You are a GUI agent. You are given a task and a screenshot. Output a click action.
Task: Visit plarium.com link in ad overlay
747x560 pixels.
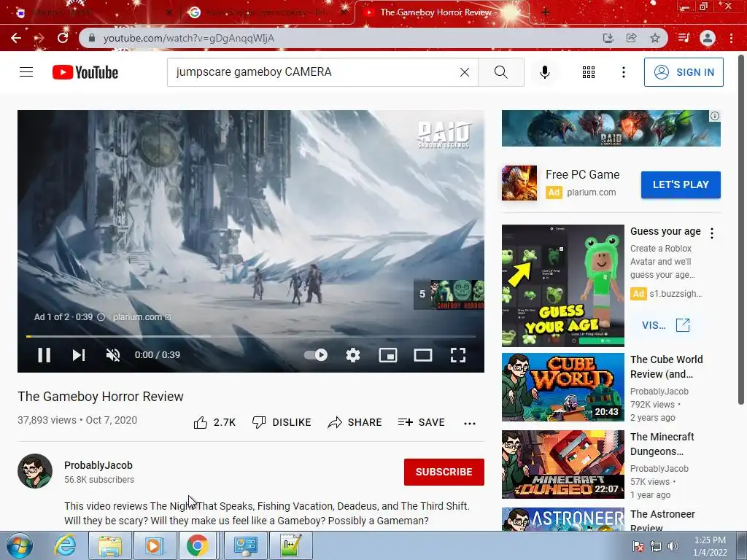(142, 317)
